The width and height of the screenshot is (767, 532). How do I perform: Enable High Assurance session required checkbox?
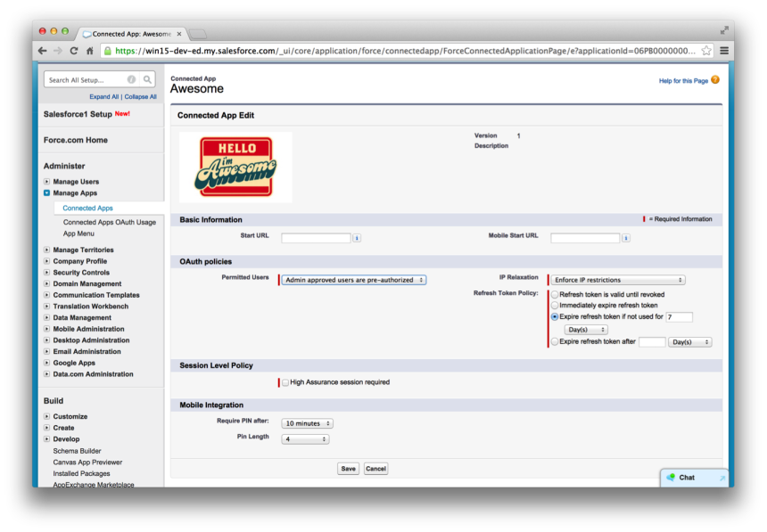(x=285, y=382)
